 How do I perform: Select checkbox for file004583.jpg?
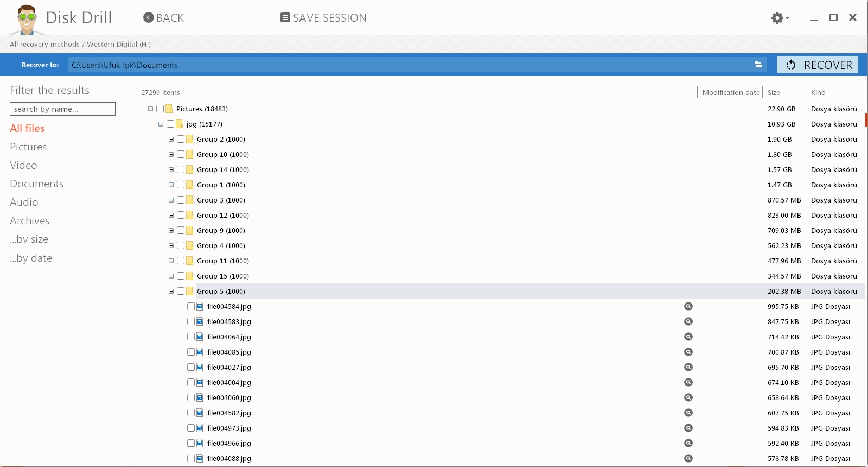point(191,321)
